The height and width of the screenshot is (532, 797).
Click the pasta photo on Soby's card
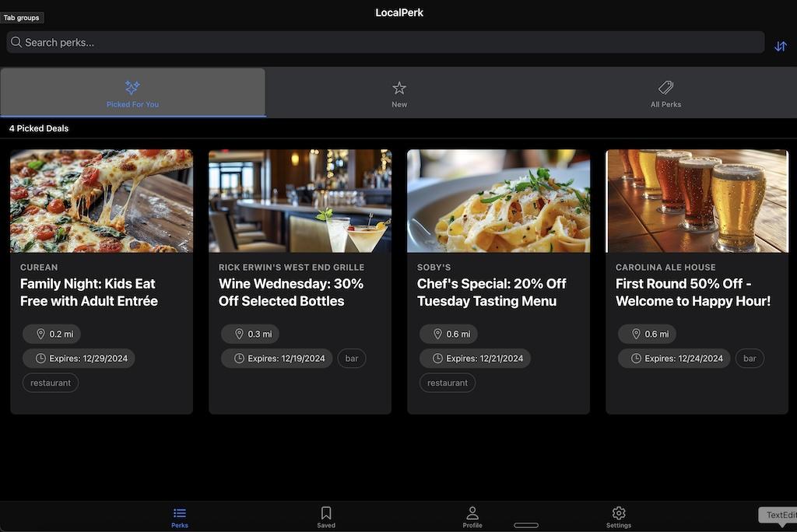(499, 201)
